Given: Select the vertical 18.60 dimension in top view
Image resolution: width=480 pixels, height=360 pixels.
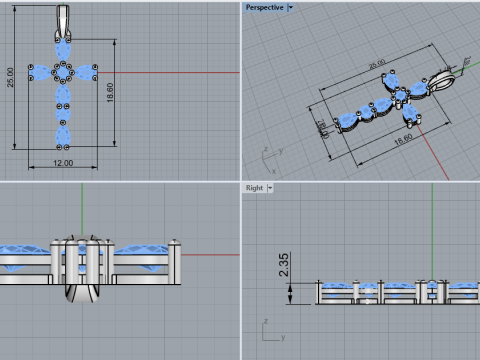Looking at the screenshot, I should coord(110,92).
